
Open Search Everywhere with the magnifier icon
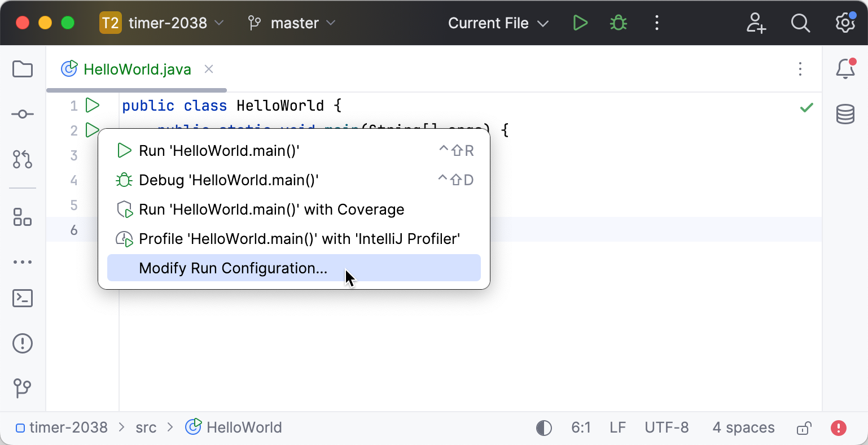[800, 23]
